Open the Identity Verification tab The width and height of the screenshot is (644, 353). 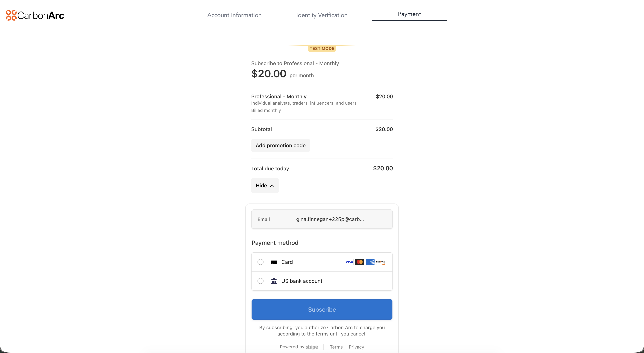(322, 15)
